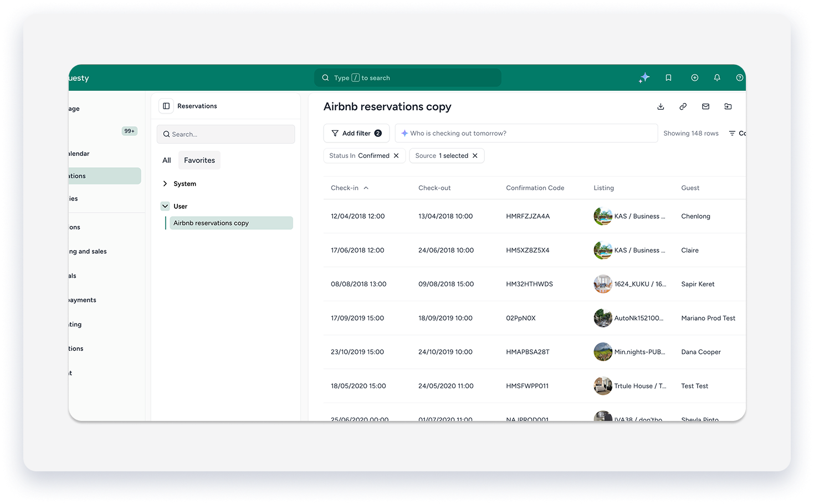Expand the System reports group

coord(165,184)
